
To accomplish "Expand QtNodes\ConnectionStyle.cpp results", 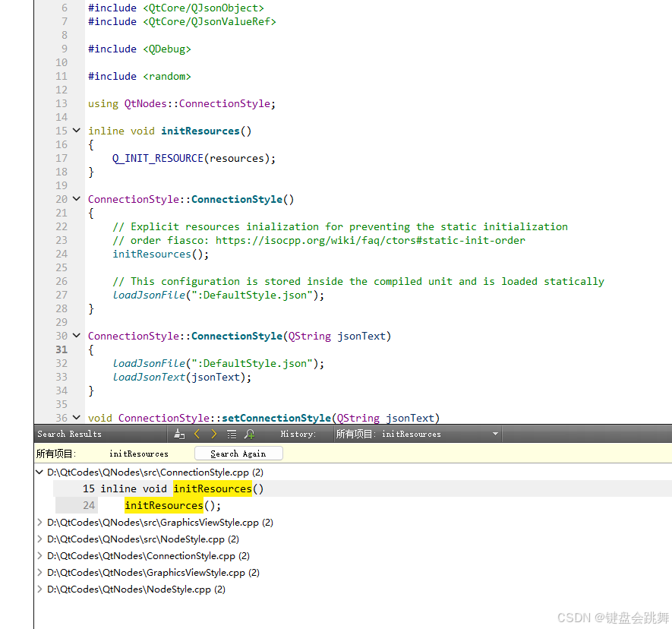I will coord(39,555).
